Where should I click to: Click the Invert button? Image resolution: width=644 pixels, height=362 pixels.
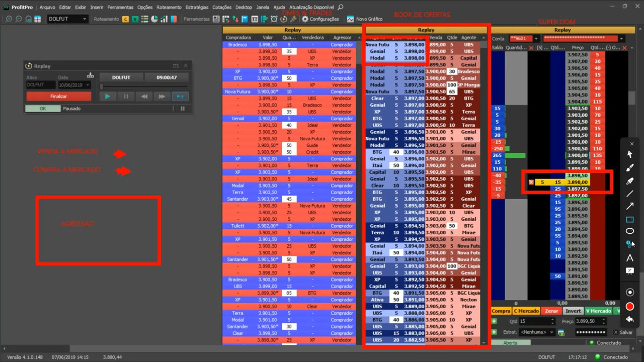click(573, 311)
